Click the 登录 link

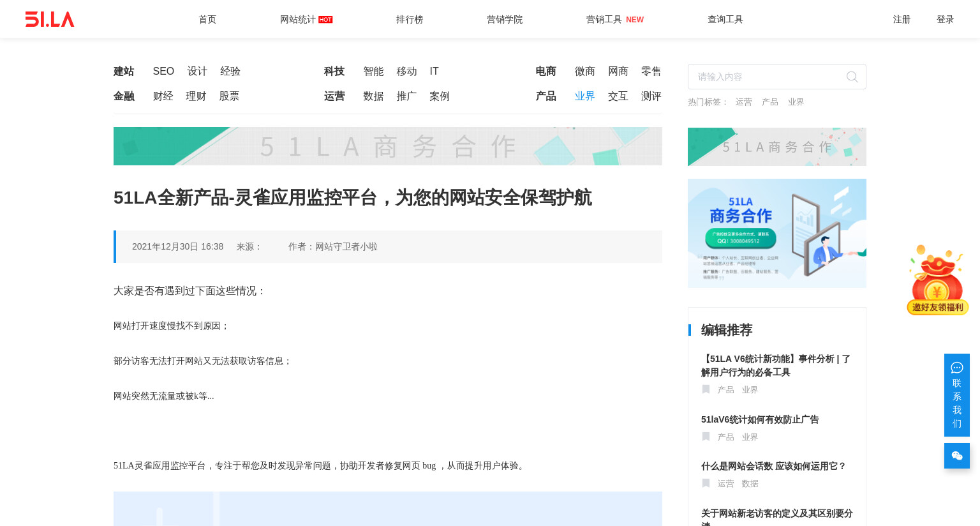[x=945, y=19]
